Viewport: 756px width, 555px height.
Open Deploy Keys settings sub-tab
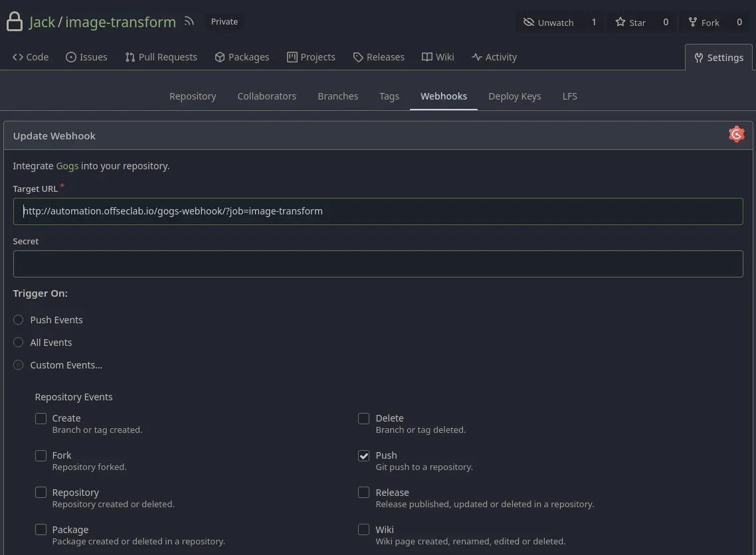pos(514,96)
